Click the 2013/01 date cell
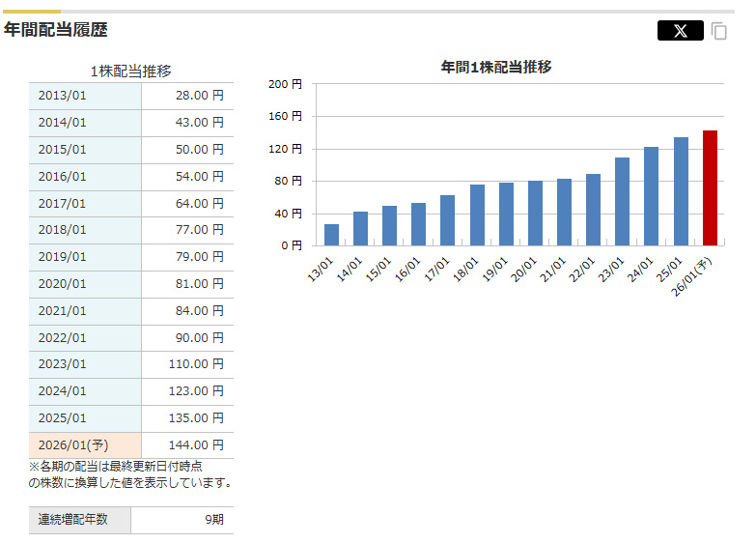This screenshot has width=756, height=544. (85, 96)
